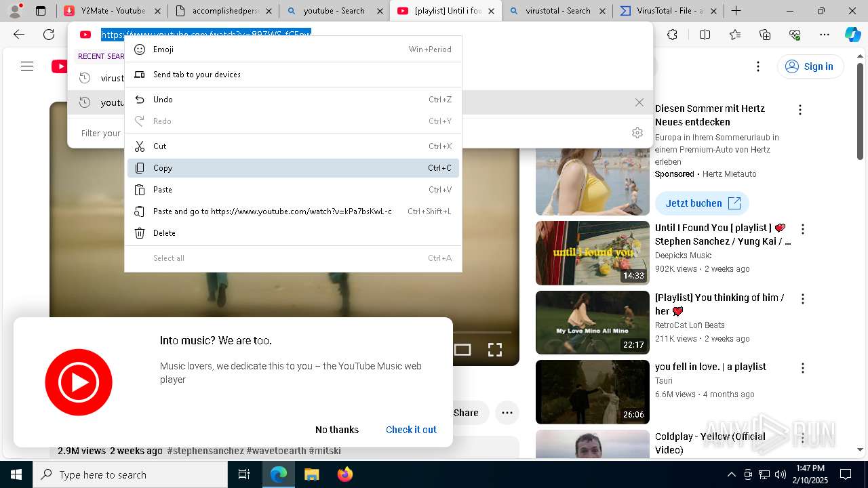Image resolution: width=868 pixels, height=488 pixels.
Task: Open Coldplay Yellow Official Video title
Action: pyautogui.click(x=710, y=443)
